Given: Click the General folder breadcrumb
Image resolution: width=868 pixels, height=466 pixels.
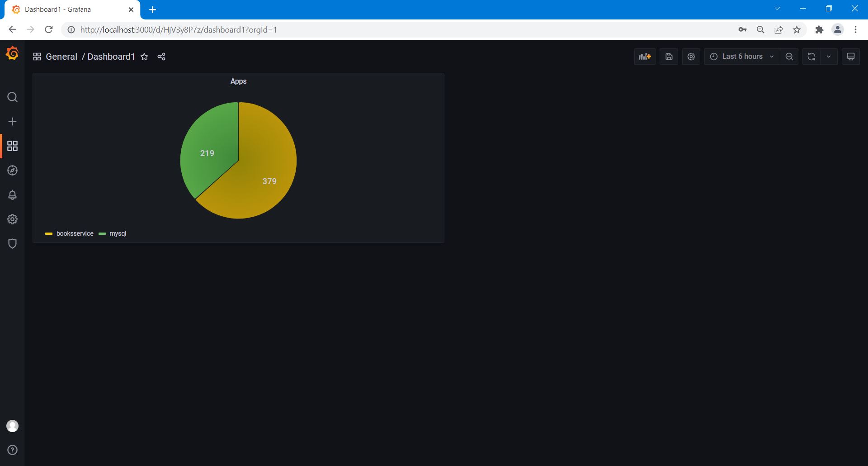Looking at the screenshot, I should [x=61, y=57].
